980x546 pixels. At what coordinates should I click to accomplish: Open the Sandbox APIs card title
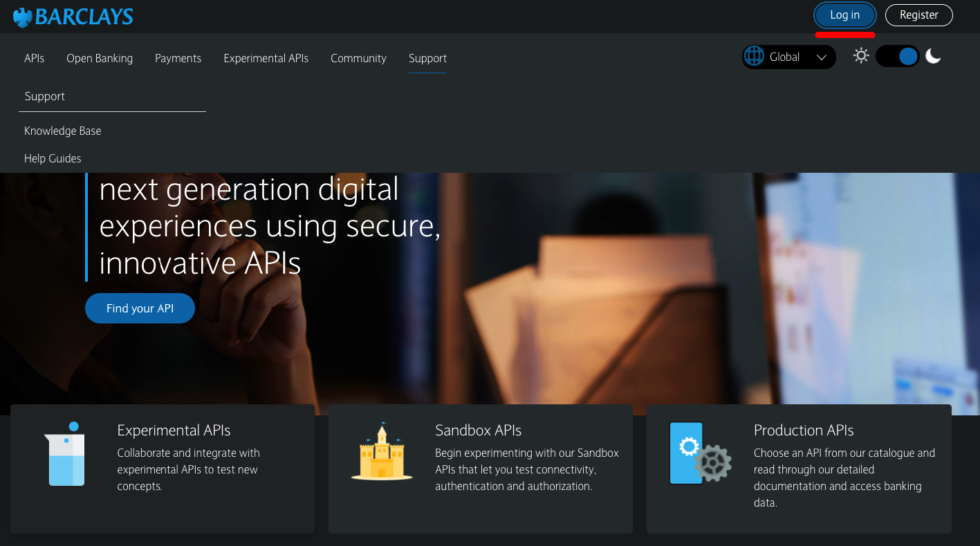(x=478, y=430)
